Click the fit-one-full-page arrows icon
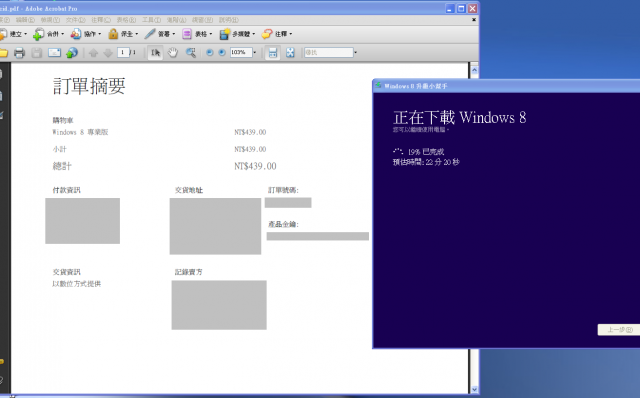Screen dimensions: 640x398 290,53
